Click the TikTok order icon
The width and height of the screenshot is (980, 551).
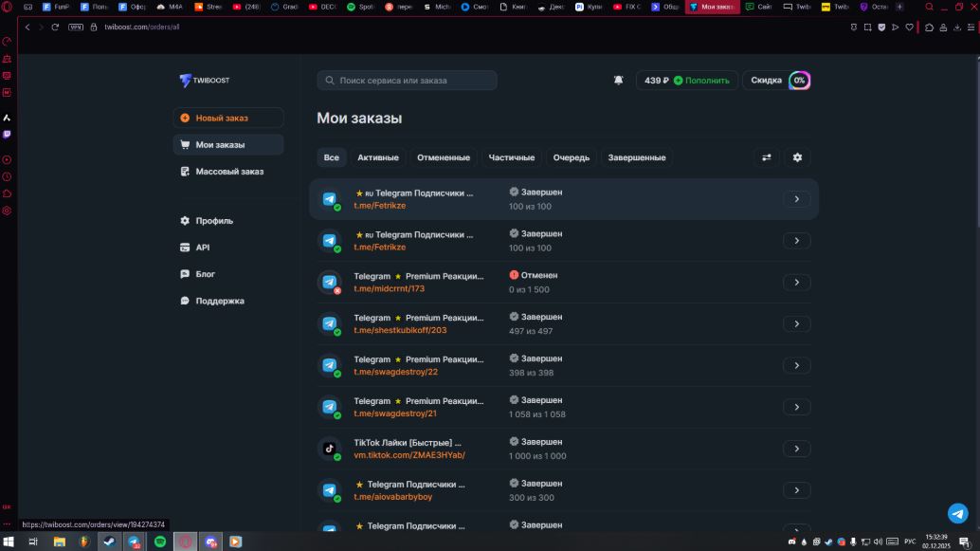pyautogui.click(x=330, y=449)
